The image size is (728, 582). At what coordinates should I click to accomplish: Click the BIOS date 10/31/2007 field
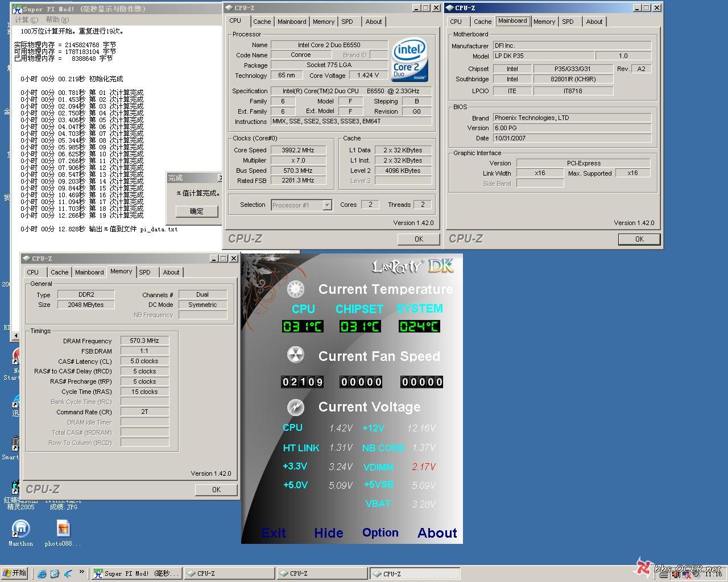pyautogui.click(x=572, y=138)
